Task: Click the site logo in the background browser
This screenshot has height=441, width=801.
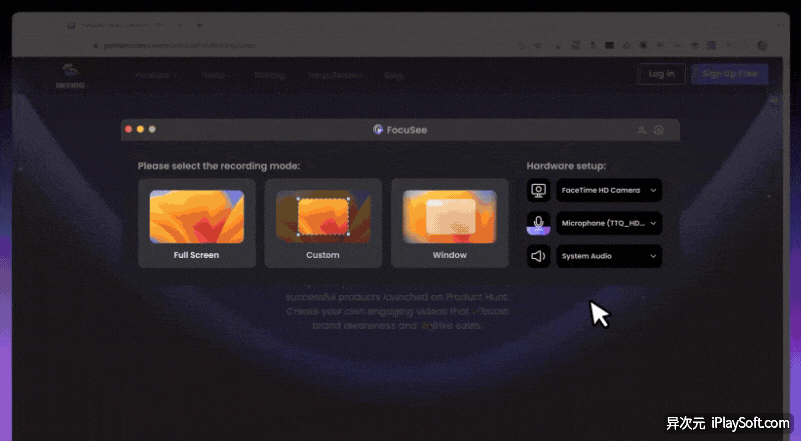Action: [x=70, y=76]
